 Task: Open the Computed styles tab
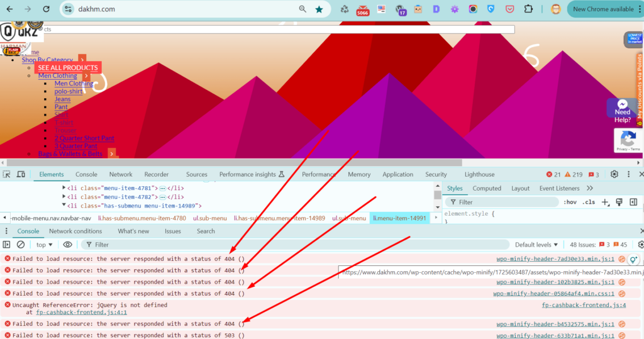[487, 188]
